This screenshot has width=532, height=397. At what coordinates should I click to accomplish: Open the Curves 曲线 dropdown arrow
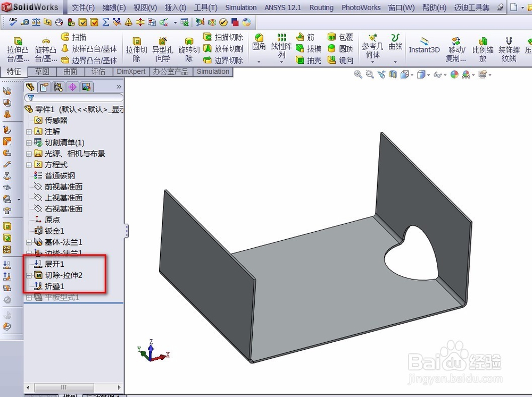point(395,62)
